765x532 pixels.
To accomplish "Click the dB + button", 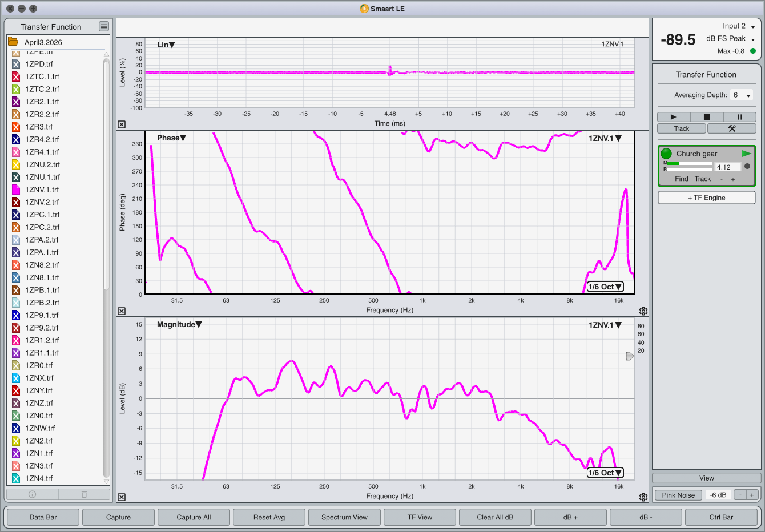I will click(571, 517).
